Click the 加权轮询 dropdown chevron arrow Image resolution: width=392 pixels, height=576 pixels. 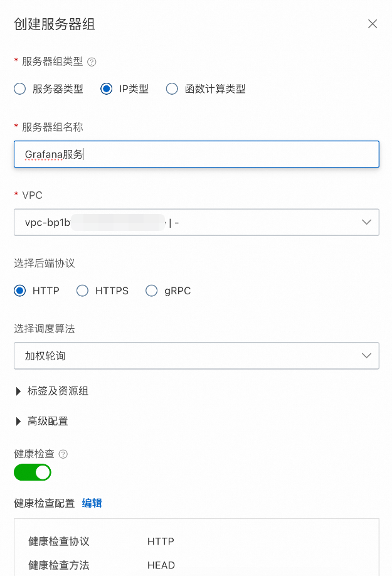(366, 356)
